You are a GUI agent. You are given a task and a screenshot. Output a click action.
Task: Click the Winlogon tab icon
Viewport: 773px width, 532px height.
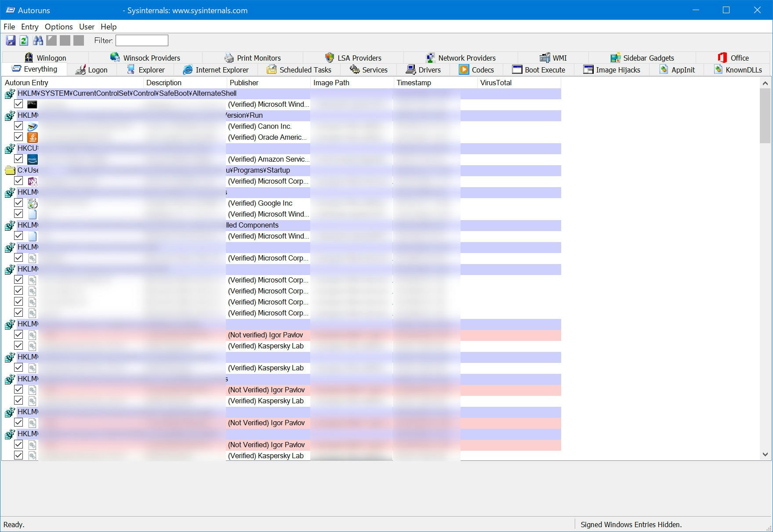29,58
